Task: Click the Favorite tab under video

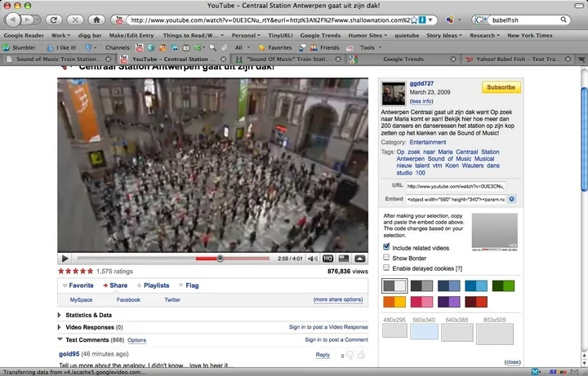Action: (x=78, y=285)
